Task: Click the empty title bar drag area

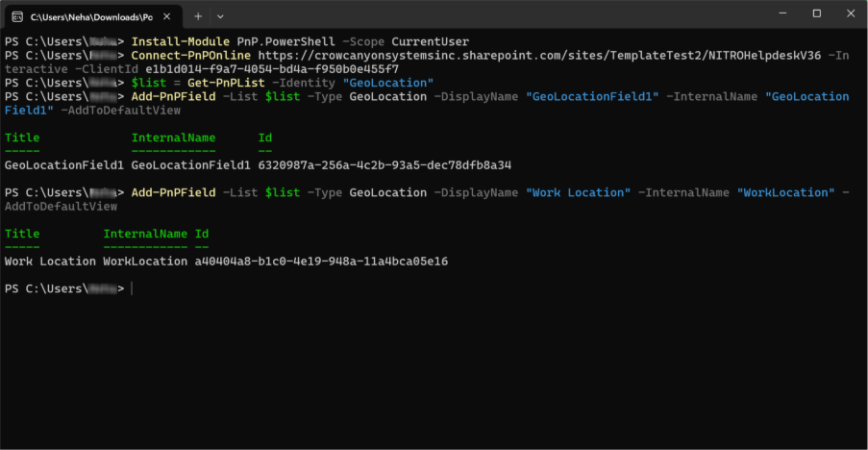Action: point(481,14)
